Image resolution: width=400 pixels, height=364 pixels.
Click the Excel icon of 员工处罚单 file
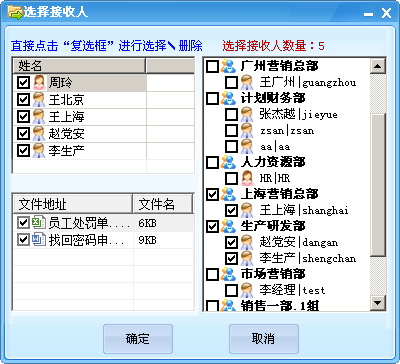point(39,223)
